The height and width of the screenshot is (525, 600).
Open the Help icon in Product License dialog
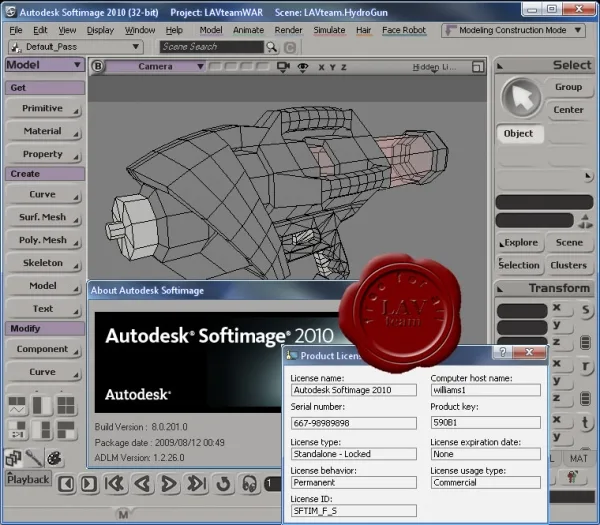[x=503, y=352]
